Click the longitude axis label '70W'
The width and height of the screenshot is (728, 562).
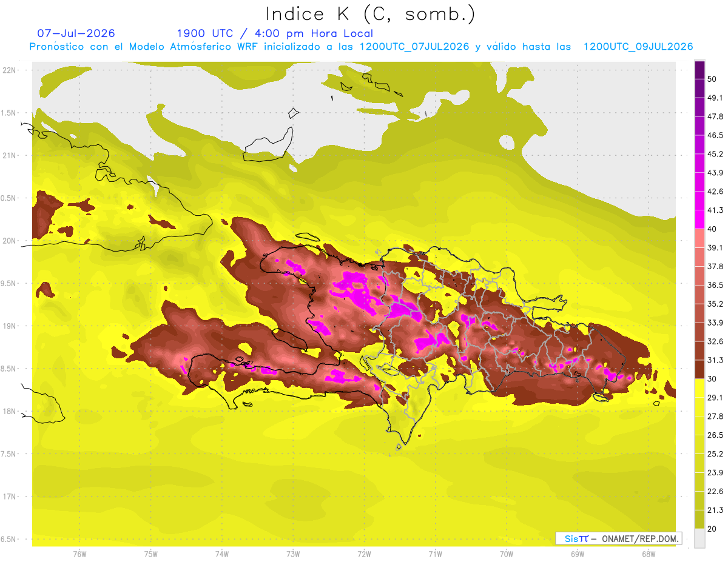[x=507, y=554]
